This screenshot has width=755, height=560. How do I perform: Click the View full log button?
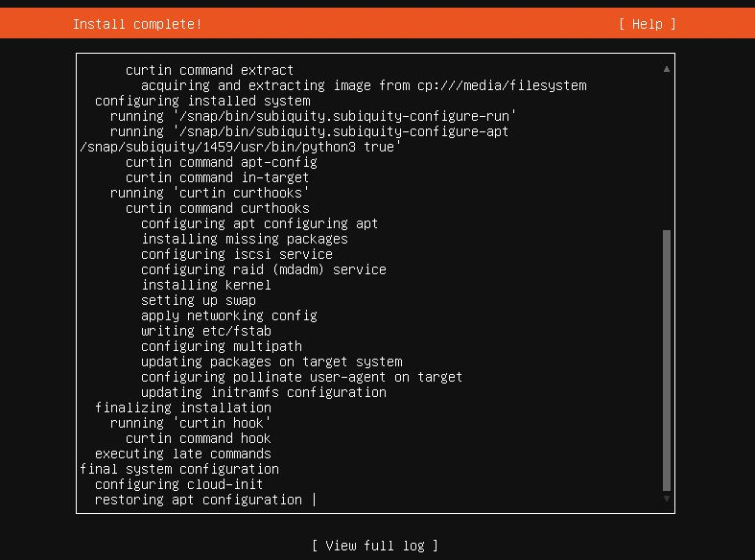click(375, 546)
